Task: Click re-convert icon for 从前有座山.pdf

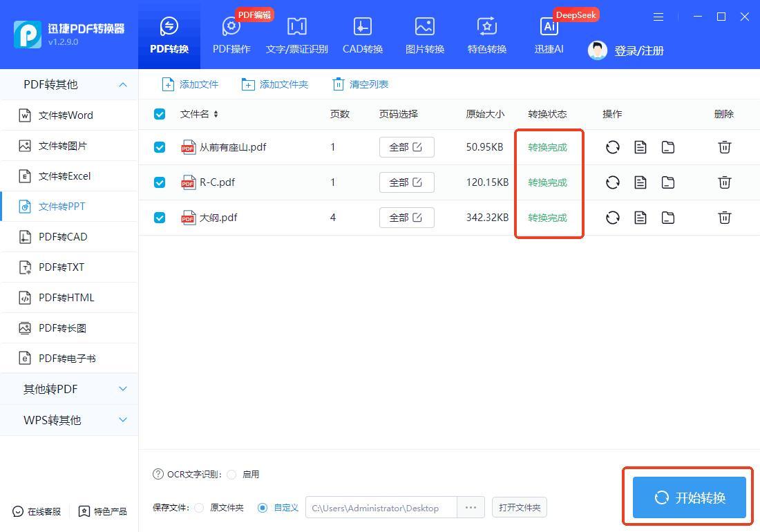Action: pos(612,147)
